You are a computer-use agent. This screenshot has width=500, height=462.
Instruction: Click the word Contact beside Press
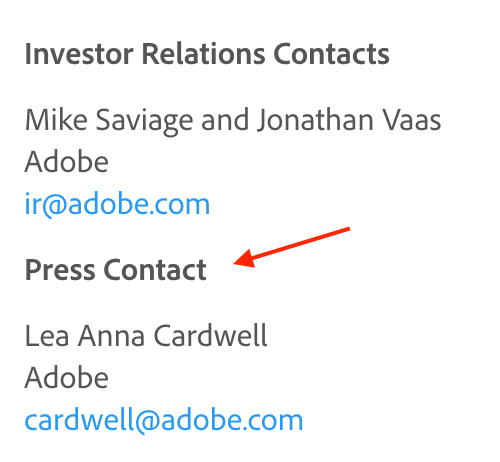(x=155, y=270)
